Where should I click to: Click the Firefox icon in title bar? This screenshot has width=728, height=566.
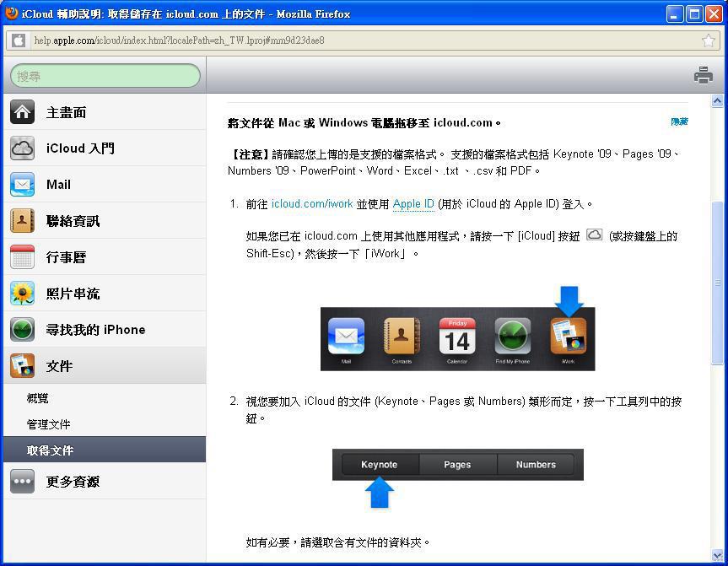[11, 13]
